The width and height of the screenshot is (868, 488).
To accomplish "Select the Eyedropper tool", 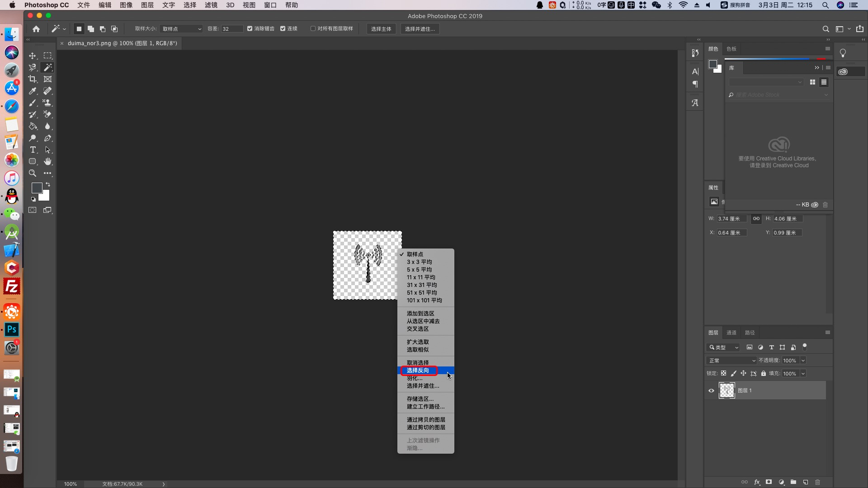I will [x=33, y=91].
